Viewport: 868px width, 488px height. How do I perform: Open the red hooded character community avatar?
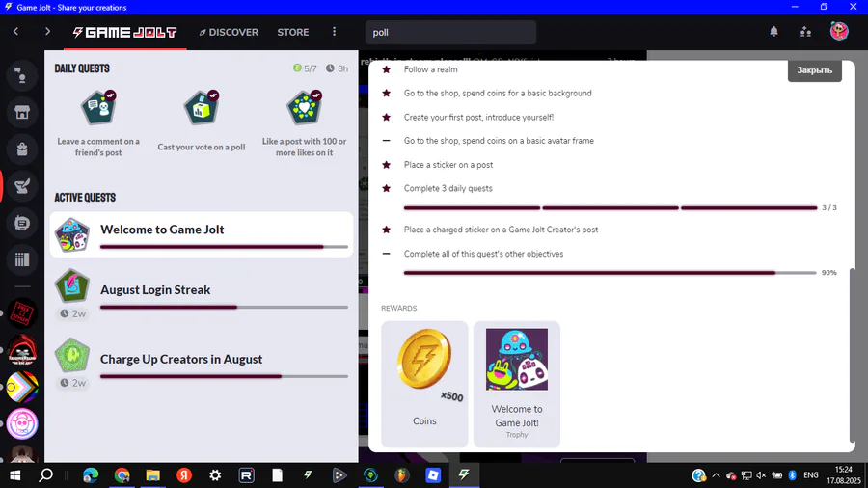coord(22,350)
